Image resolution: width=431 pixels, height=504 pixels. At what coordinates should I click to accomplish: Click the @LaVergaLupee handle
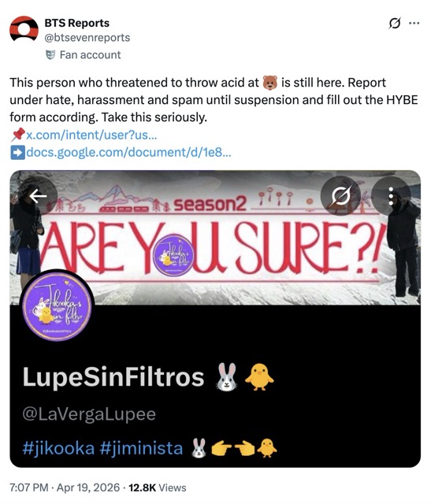[x=89, y=414]
